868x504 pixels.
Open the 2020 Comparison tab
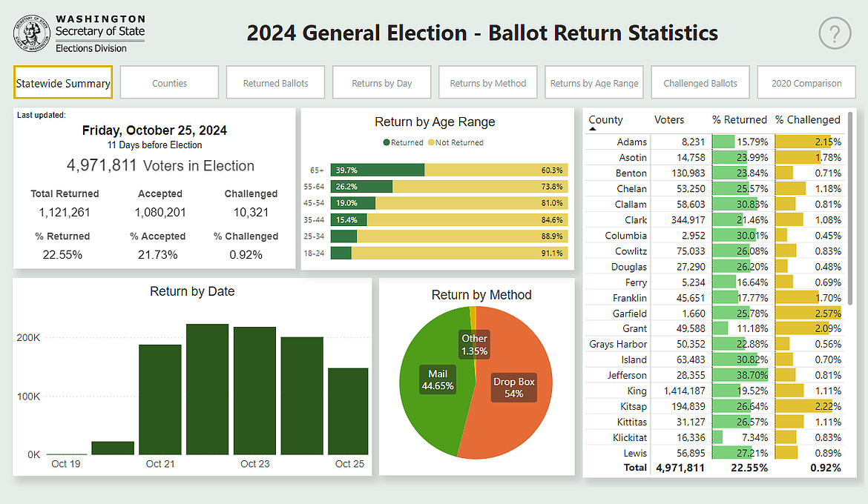(806, 82)
